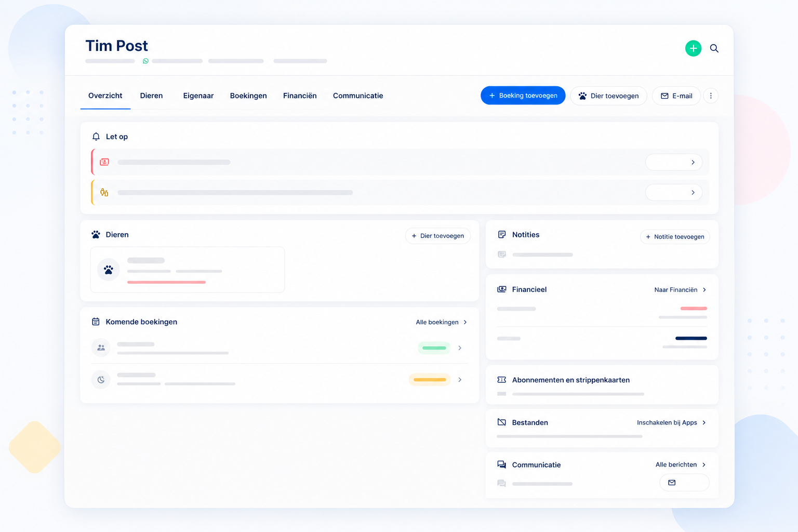Click the folder icon beside Bestanden

[x=502, y=422]
